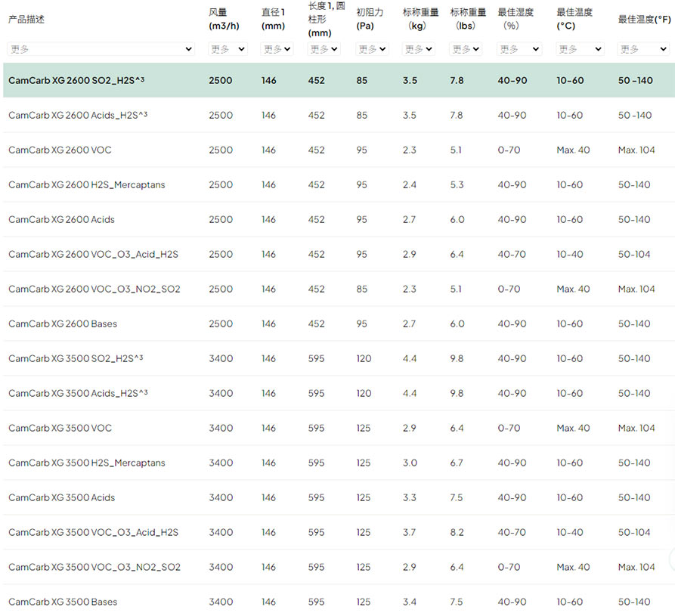Click the 最佳温度 (°C) column header
The height and width of the screenshot is (616, 675).
pos(574,20)
